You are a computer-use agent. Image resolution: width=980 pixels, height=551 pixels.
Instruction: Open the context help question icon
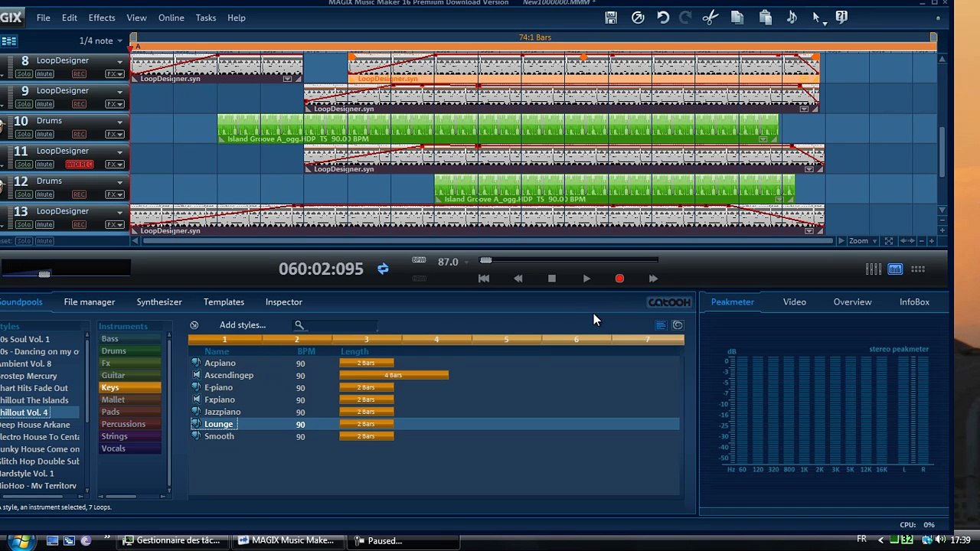pyautogui.click(x=841, y=17)
